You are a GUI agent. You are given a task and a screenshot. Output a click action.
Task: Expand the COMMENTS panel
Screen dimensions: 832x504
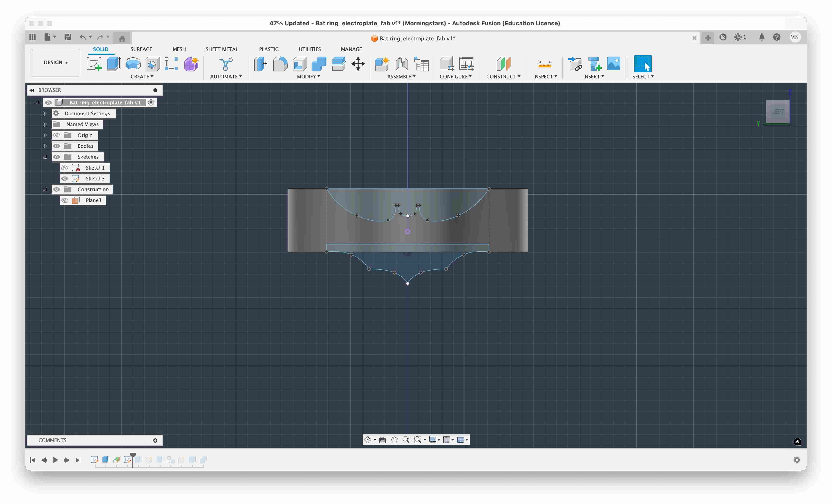click(155, 440)
